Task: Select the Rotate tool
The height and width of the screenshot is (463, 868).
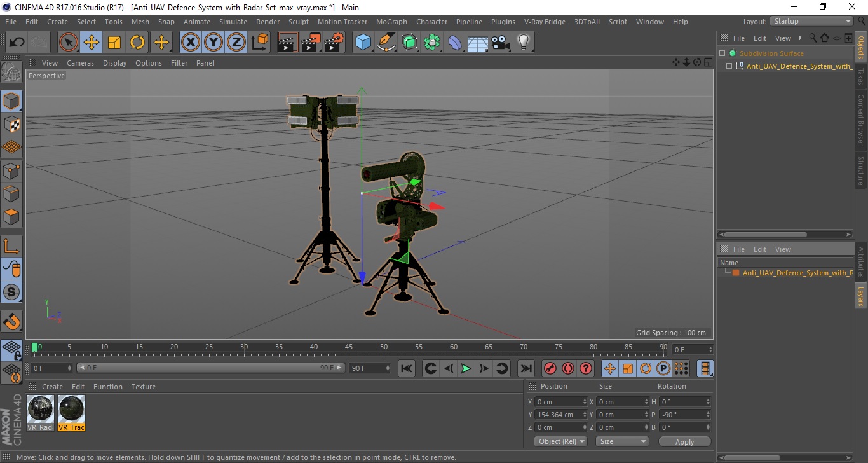Action: 137,43
